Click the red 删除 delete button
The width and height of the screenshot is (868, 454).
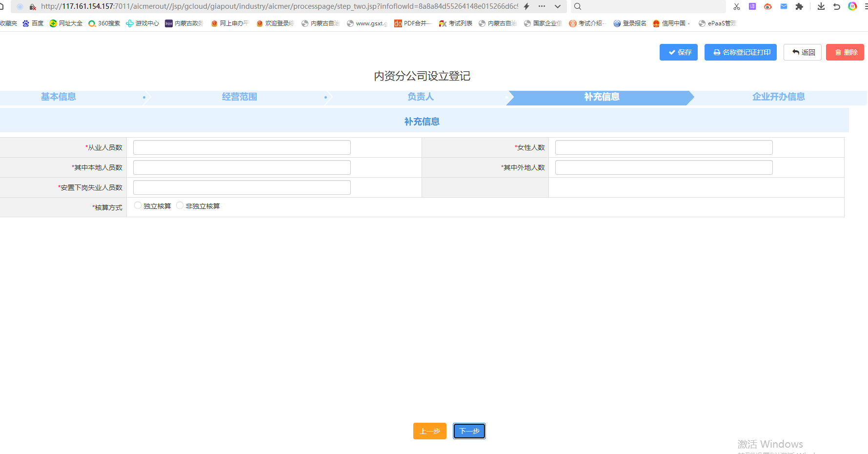click(x=845, y=52)
